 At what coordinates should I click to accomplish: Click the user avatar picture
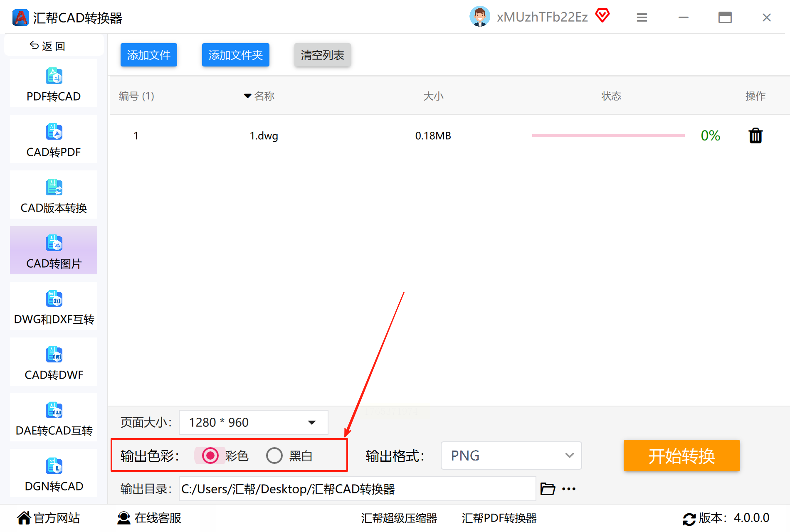(480, 17)
